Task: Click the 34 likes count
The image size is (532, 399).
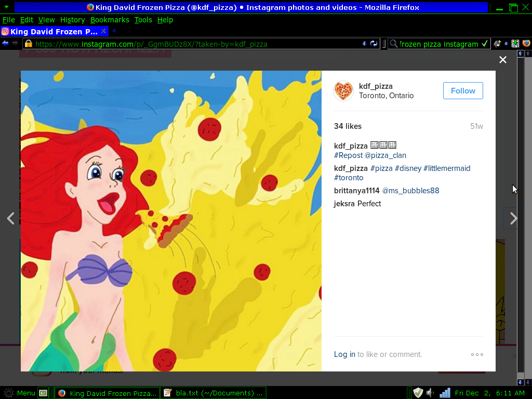Action: (348, 126)
